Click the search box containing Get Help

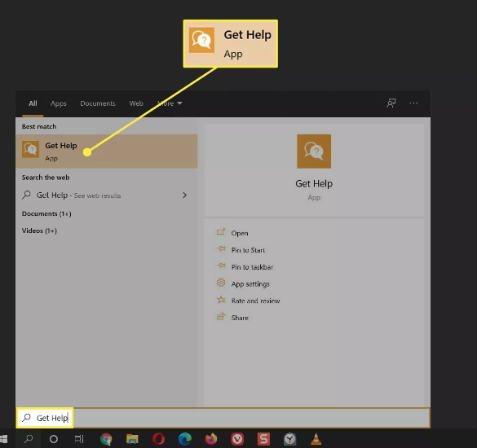click(x=223, y=418)
